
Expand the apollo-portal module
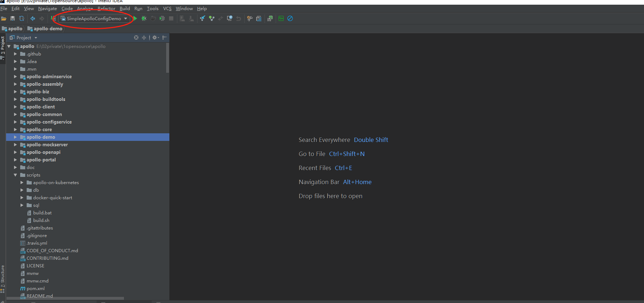pyautogui.click(x=15, y=160)
